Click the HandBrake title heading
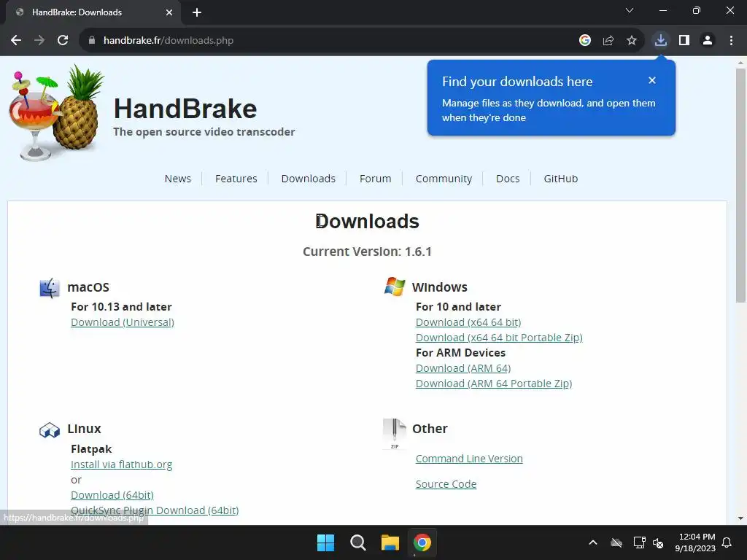The width and height of the screenshot is (747, 560). coord(185,109)
